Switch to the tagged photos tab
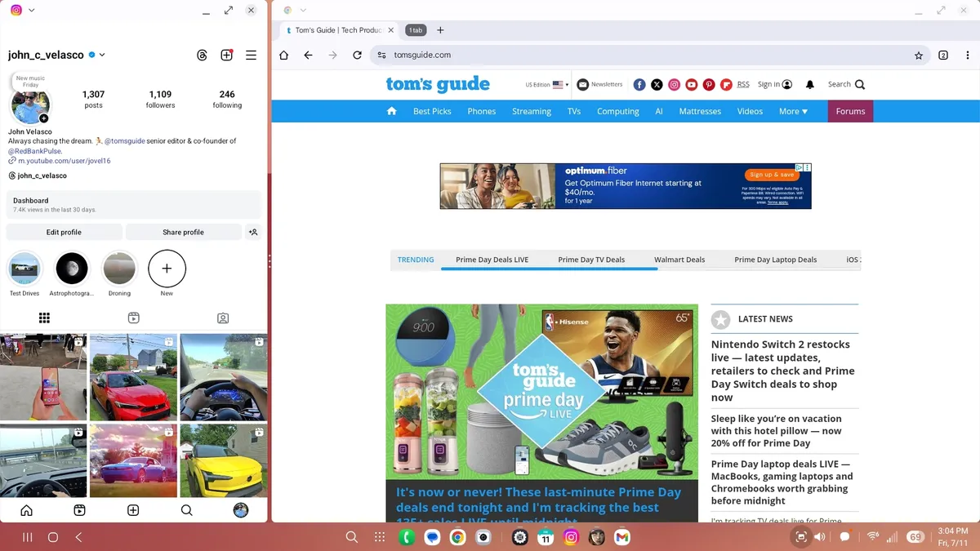This screenshot has width=980, height=551. 222,318
